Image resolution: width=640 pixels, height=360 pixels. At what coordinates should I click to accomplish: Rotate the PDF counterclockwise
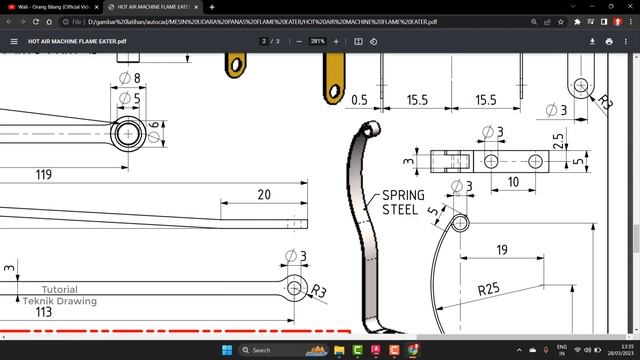pyautogui.click(x=373, y=41)
